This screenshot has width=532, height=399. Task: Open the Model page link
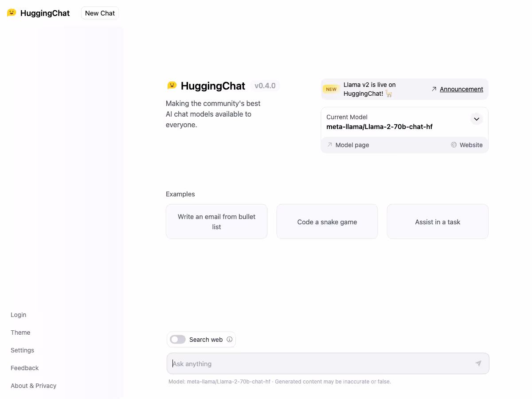pos(348,145)
